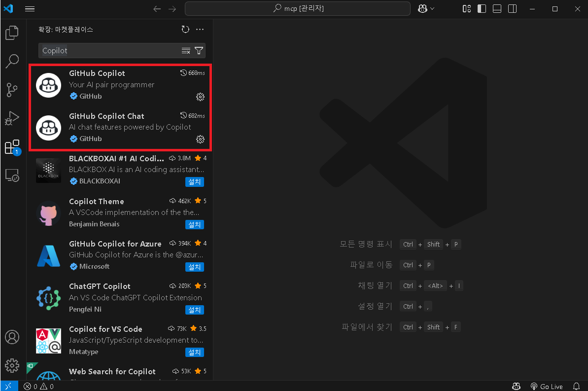Toggle the primary side bar
The width and height of the screenshot is (588, 391).
482,9
